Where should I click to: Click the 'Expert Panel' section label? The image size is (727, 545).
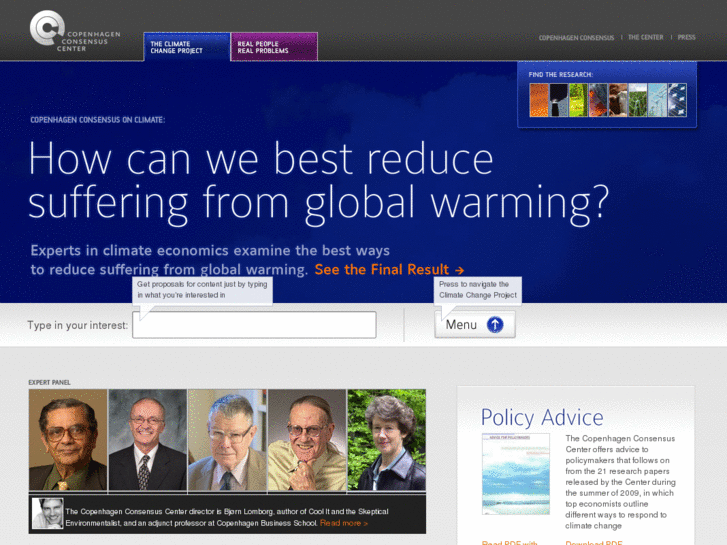coord(49,383)
